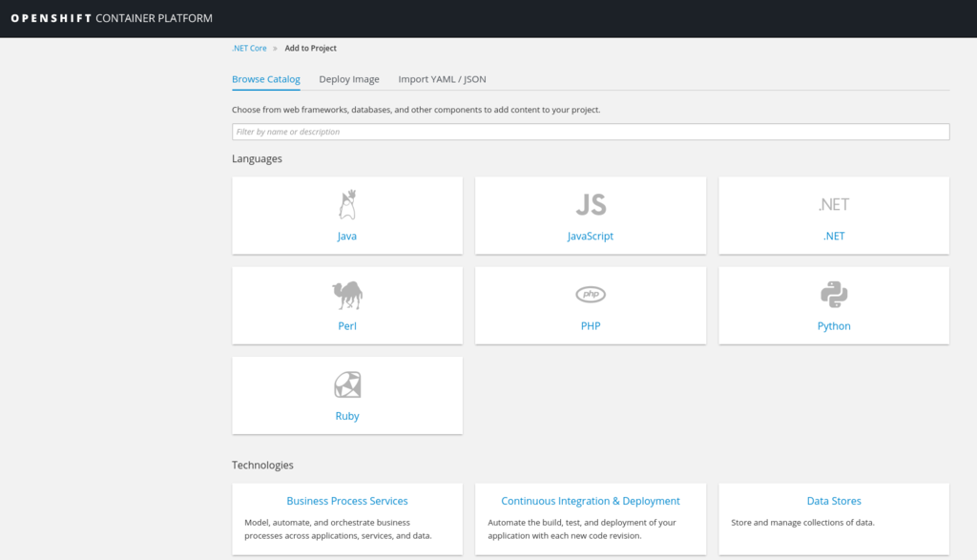The image size is (977, 560).
Task: Click the JS JavaScript logo icon
Action: coord(591,204)
